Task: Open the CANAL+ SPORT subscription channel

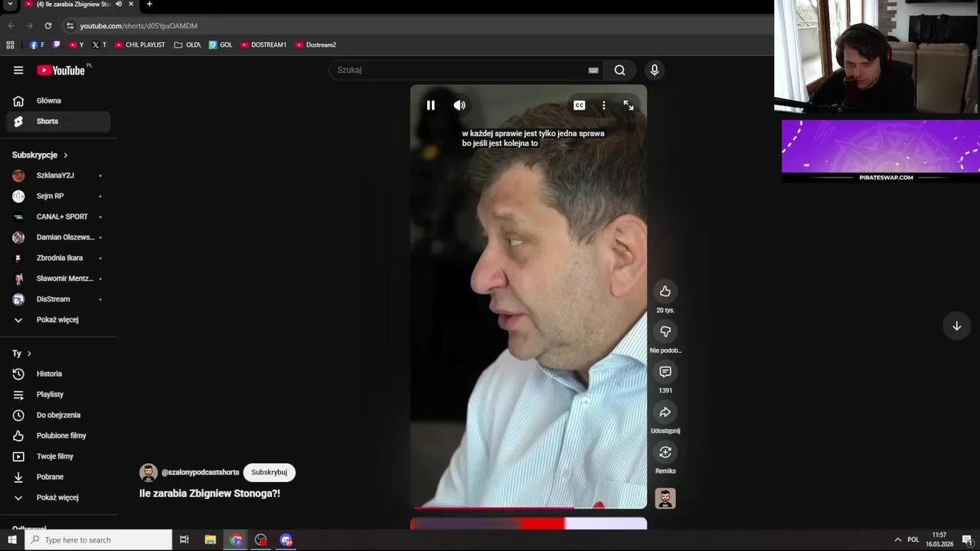Action: [58, 217]
